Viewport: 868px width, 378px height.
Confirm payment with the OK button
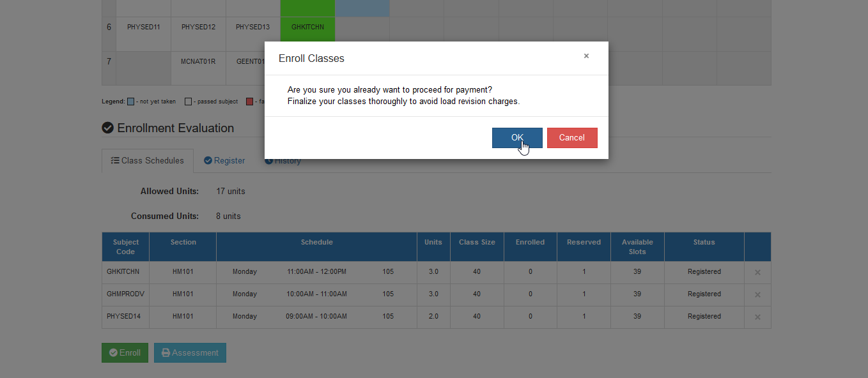click(x=517, y=138)
